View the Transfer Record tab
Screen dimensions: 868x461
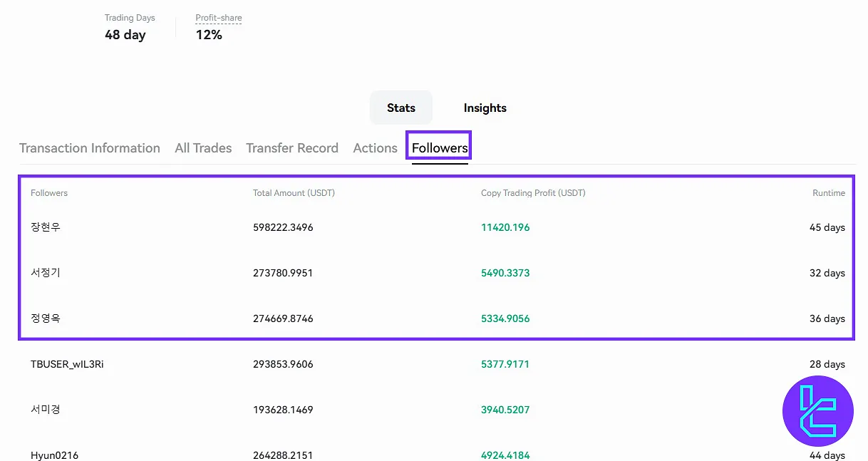click(292, 148)
